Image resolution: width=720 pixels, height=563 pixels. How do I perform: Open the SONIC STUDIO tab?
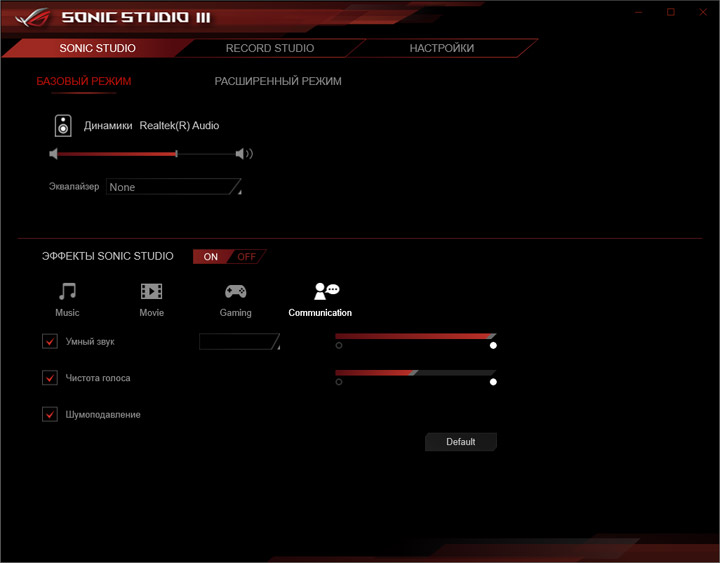tap(97, 48)
